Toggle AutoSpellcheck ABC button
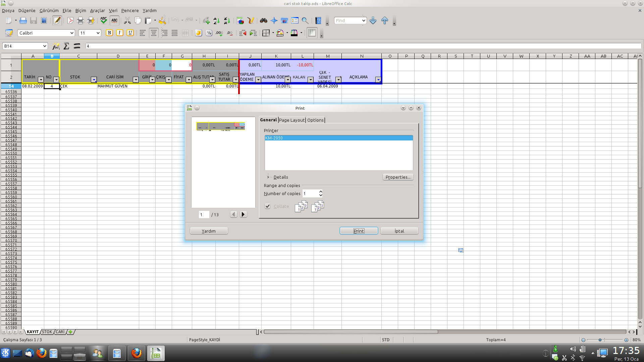The image size is (644, 362). point(114,21)
